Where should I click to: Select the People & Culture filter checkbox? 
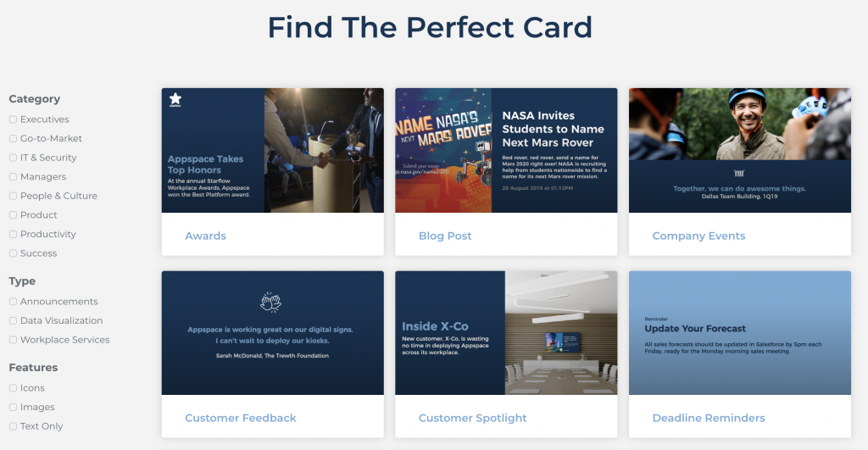pos(13,196)
